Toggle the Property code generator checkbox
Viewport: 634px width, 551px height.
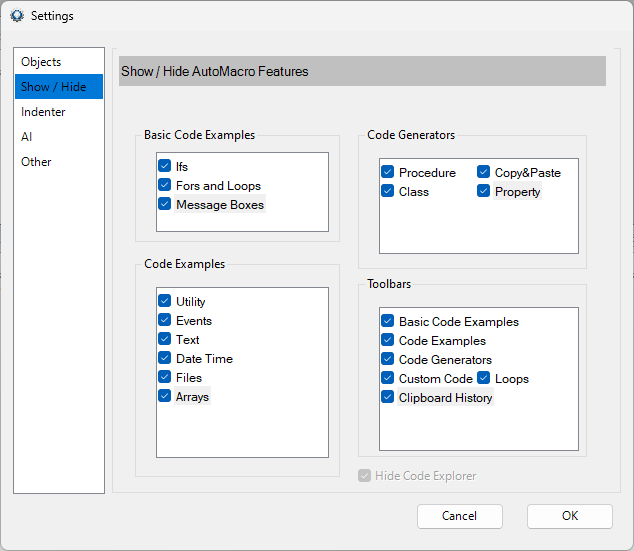(x=483, y=191)
